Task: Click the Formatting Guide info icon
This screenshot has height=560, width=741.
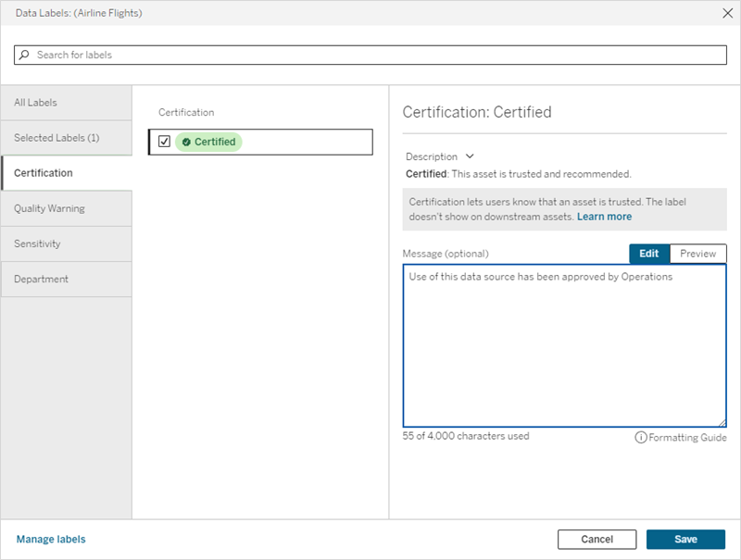Action: tap(640, 437)
